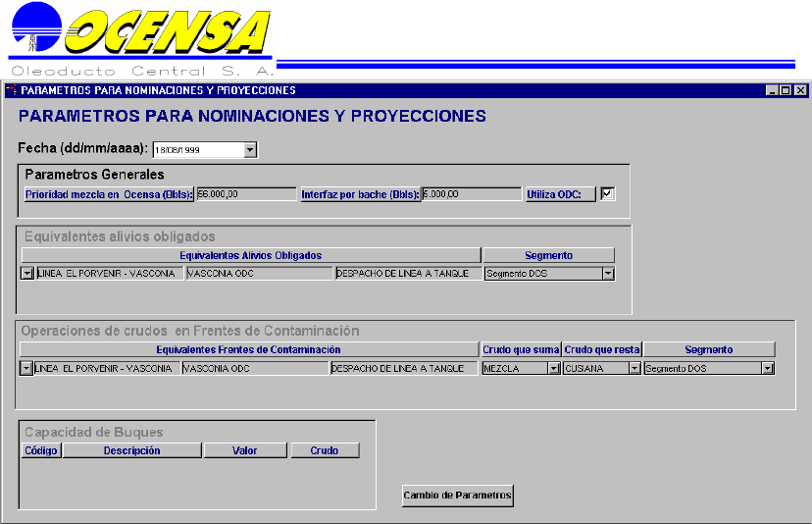This screenshot has width=812, height=524.
Task: Open the MEZCLA crudo que suma dropdown
Action: click(554, 368)
